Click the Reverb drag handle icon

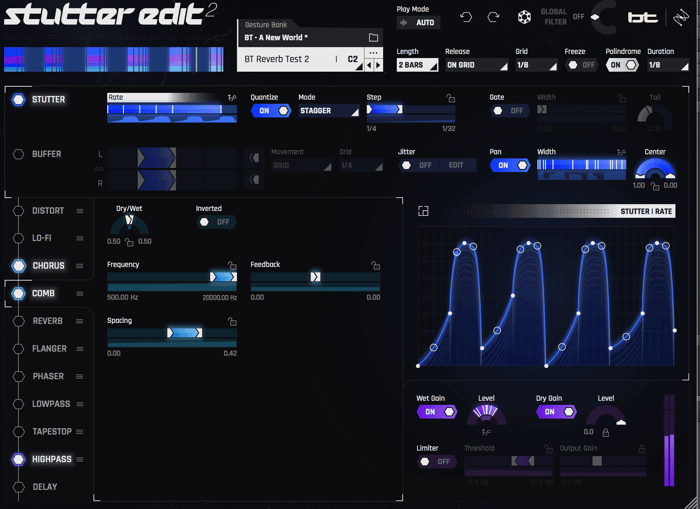(x=80, y=321)
